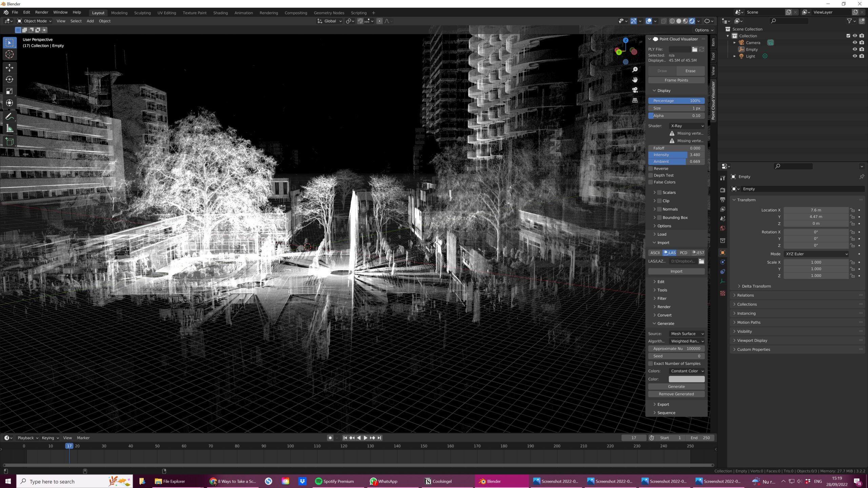The height and width of the screenshot is (488, 868).
Task: Select the Annotate tool
Action: [x=9, y=116]
